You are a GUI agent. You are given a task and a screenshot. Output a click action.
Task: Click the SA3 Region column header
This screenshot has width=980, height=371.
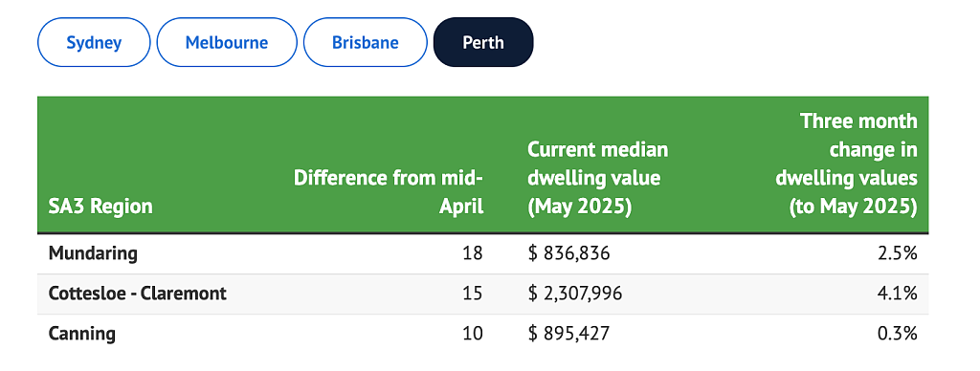(x=100, y=207)
